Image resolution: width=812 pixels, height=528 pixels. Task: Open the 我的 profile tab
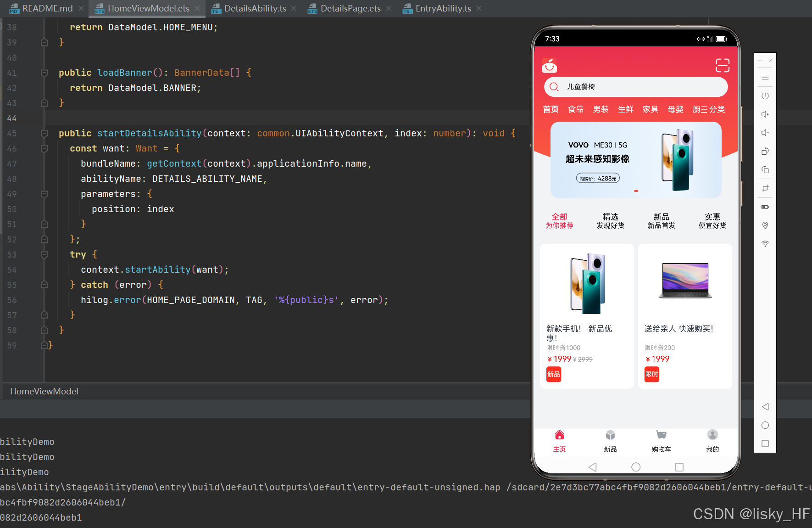(x=712, y=441)
